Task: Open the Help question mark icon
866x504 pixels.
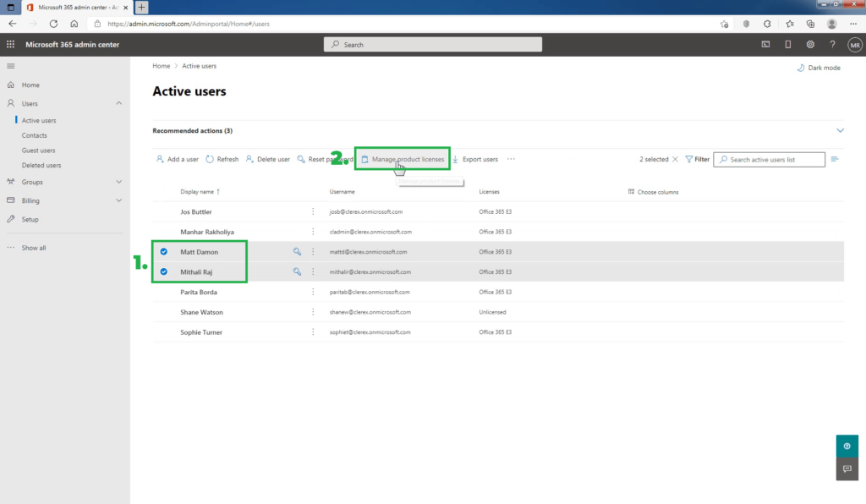Action: tap(832, 44)
